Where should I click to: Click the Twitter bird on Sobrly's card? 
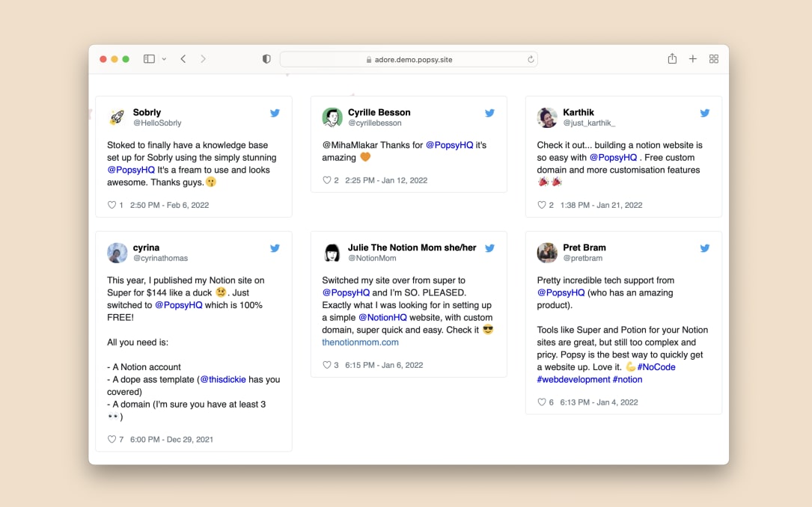(x=275, y=113)
